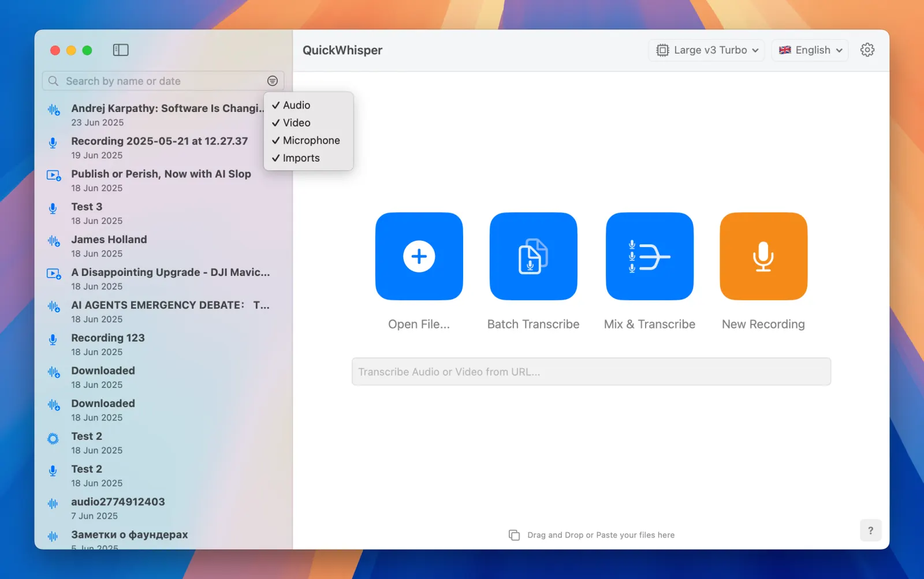Viewport: 924px width, 579px height.
Task: Open settings gear icon
Action: point(867,50)
